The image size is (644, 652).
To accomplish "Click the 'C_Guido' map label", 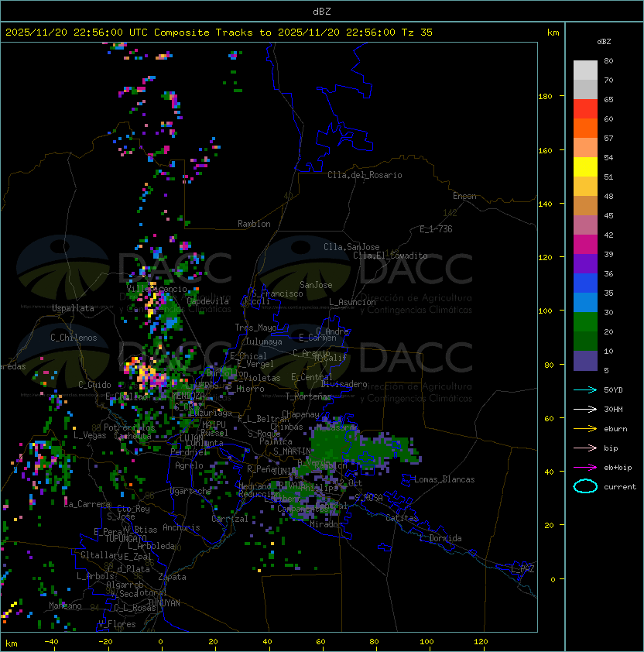I will click(x=94, y=385).
